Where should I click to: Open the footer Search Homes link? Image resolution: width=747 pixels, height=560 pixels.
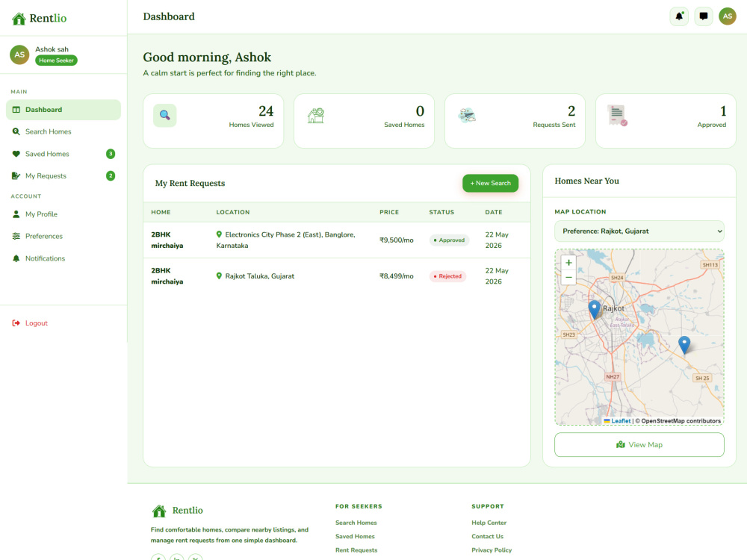(356, 523)
